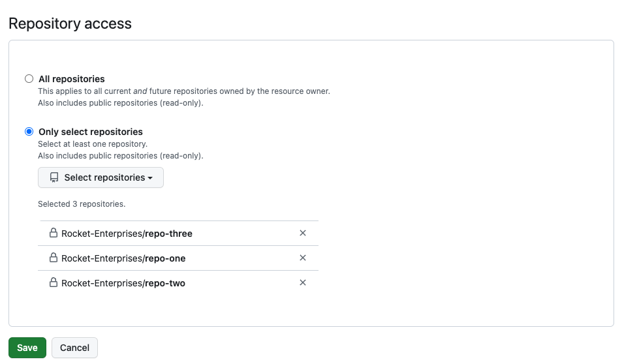Click the Rocket-Enterprises/repo-two entry
The image size is (622, 364).
click(123, 283)
